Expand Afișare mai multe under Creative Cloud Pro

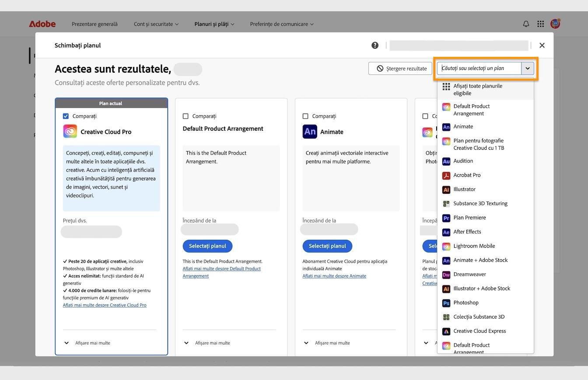[87, 343]
